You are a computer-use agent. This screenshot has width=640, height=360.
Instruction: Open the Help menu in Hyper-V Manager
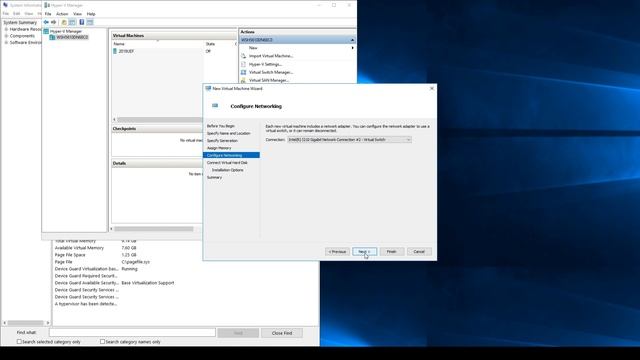[91, 14]
